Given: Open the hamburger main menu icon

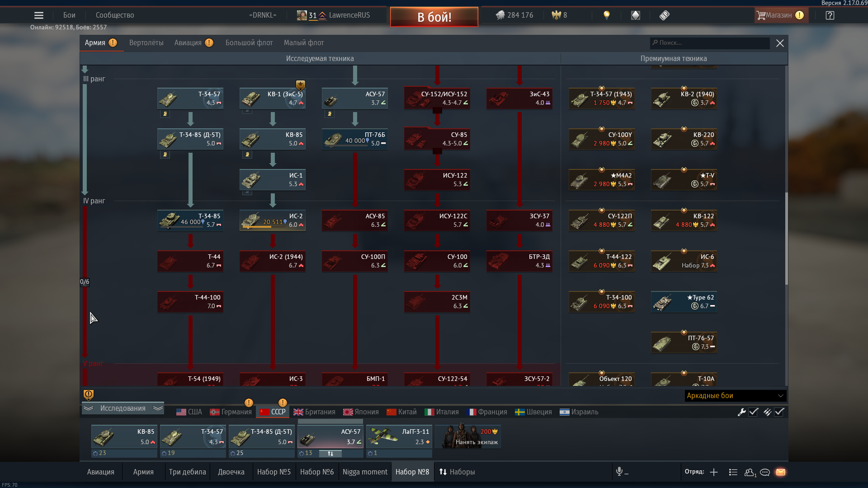Looking at the screenshot, I should 39,15.
